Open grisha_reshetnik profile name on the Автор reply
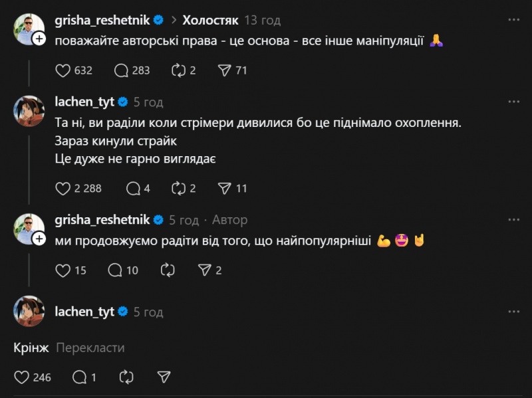Image resolution: width=532 pixels, height=398 pixels. (103, 219)
